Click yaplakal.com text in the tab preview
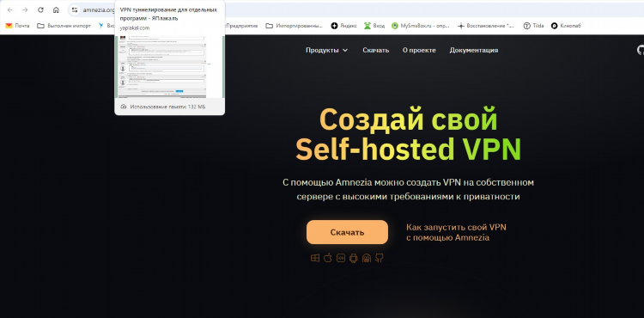This screenshot has width=644, height=318. (135, 28)
